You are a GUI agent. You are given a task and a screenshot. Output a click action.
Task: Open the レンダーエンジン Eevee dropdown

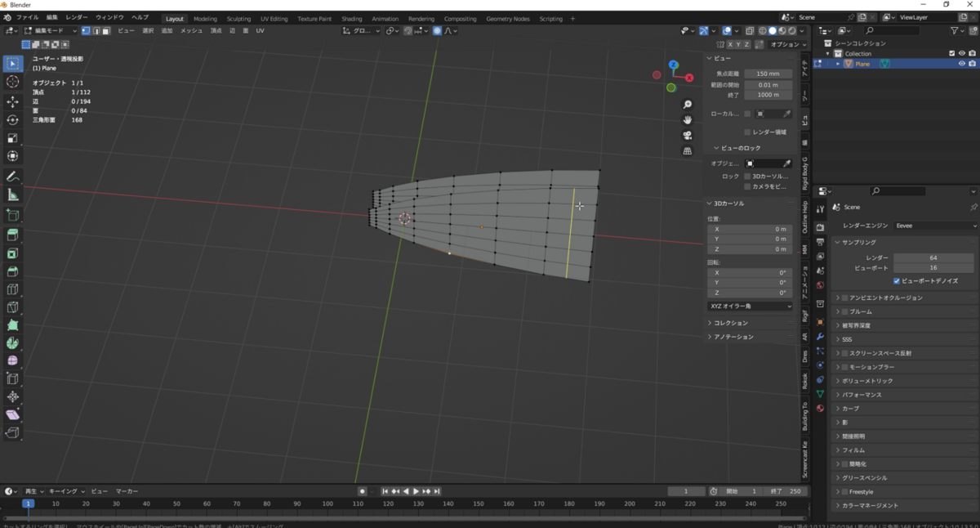click(x=935, y=226)
